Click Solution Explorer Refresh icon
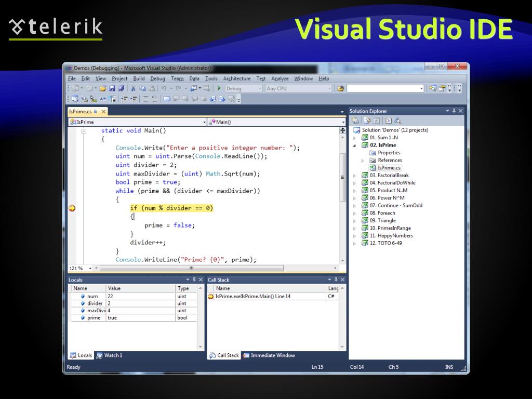The height and width of the screenshot is (399, 532). [376, 121]
